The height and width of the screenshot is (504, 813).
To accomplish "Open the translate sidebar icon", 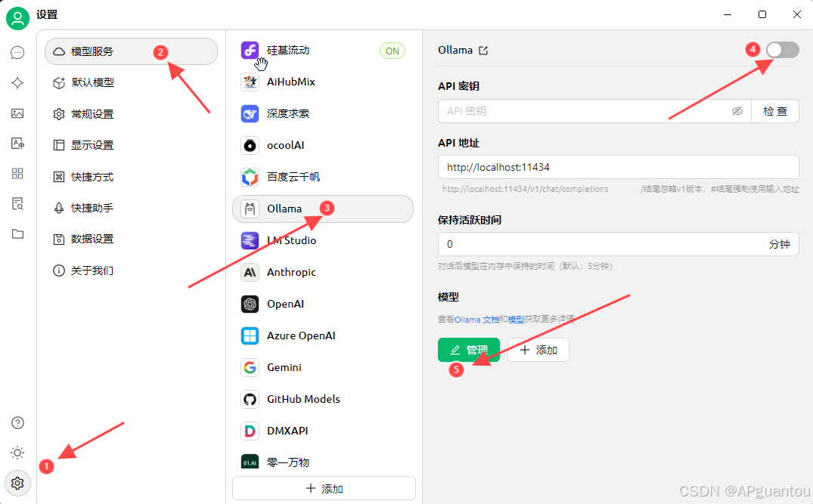I will [17, 143].
